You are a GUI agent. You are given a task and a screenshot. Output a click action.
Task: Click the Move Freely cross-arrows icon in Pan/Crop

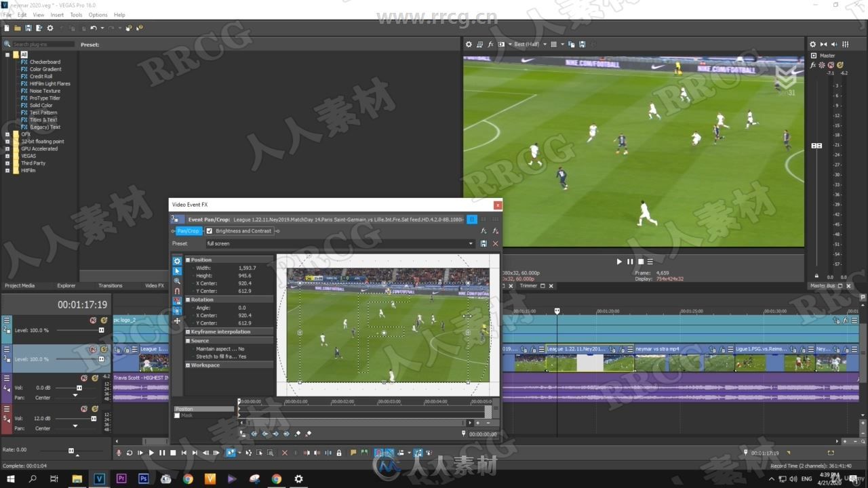coord(177,321)
